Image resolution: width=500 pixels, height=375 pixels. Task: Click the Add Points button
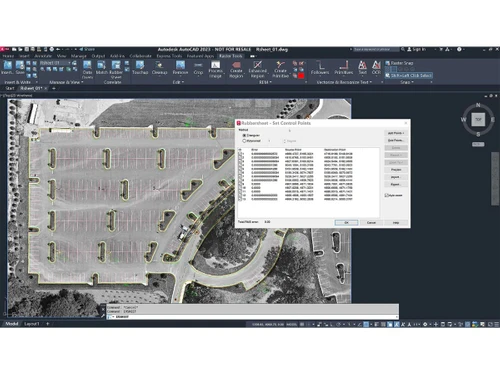click(x=396, y=133)
